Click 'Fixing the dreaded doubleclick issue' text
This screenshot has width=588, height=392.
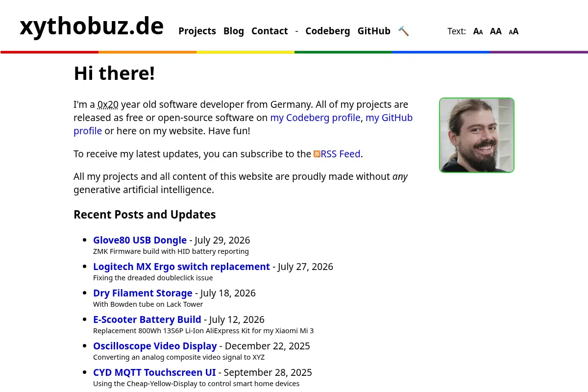click(153, 278)
